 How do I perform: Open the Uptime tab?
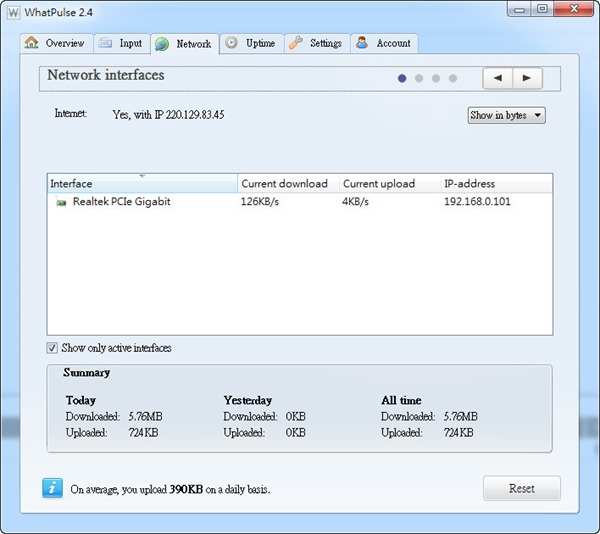coord(252,43)
